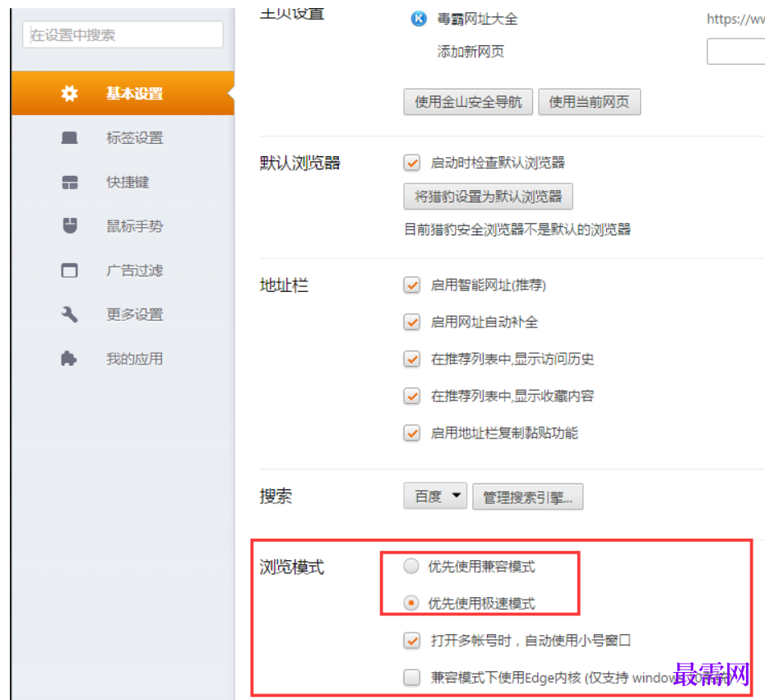Enable 兼容模式下使用Edge内核 checkbox
765x700 pixels.
click(412, 677)
